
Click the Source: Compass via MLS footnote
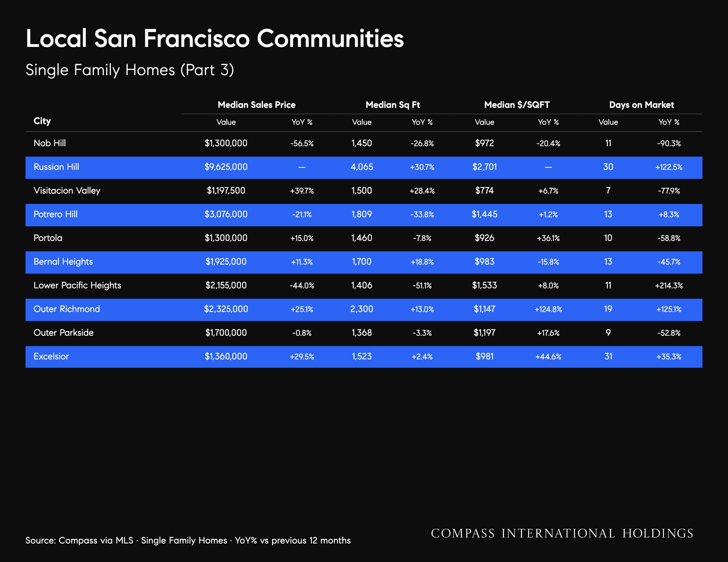(188, 541)
